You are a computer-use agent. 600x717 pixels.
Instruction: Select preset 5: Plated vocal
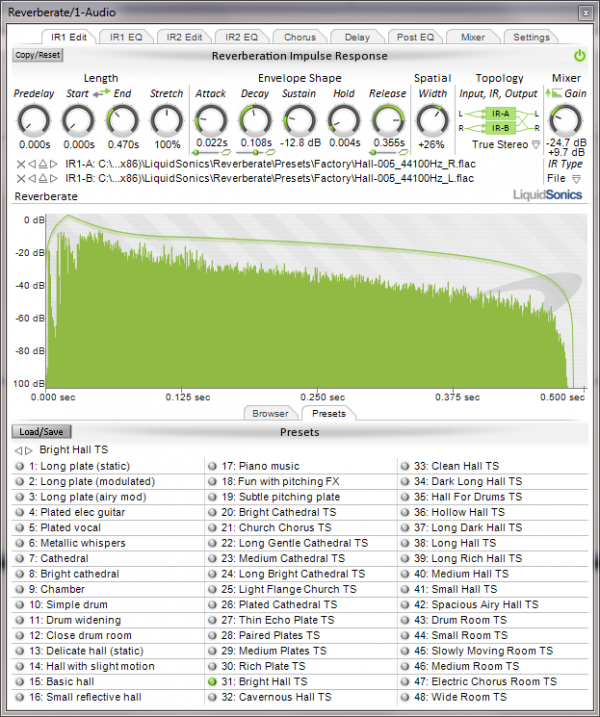pyautogui.click(x=108, y=528)
